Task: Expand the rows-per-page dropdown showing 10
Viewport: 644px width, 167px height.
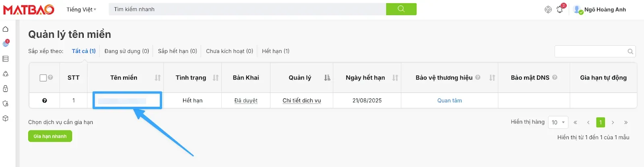Action: tap(558, 122)
